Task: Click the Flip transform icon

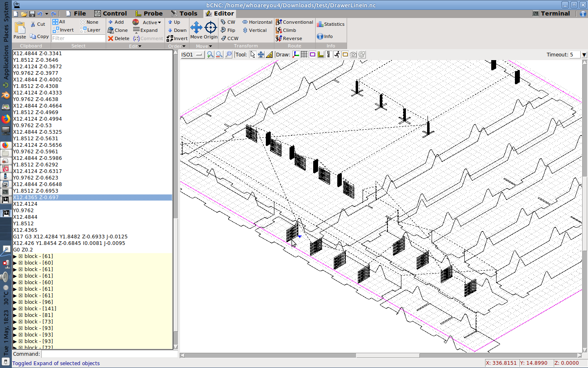Action: (x=223, y=30)
